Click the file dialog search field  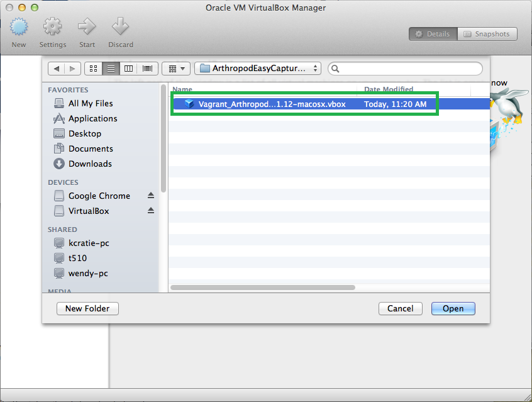(405, 69)
